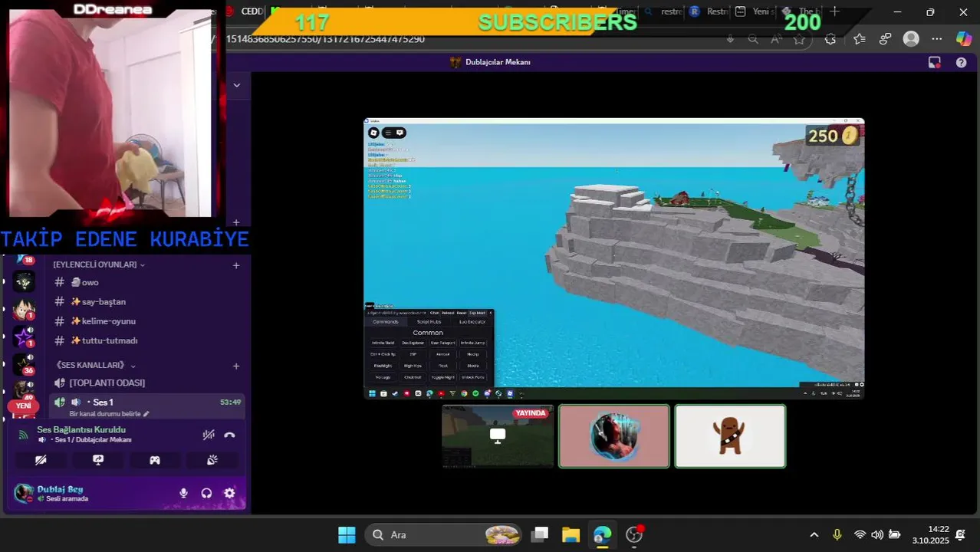Open the owo text channel
This screenshot has width=980, height=552.
[x=147, y=282]
